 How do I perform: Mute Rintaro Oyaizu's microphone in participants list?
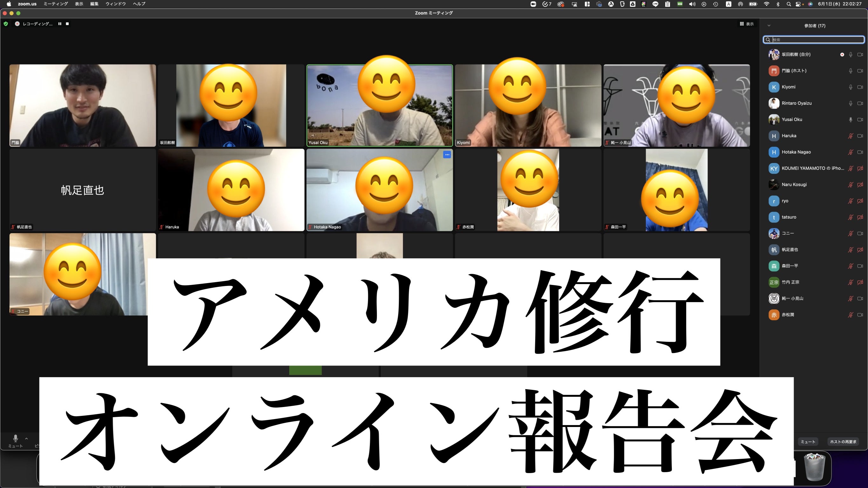851,103
